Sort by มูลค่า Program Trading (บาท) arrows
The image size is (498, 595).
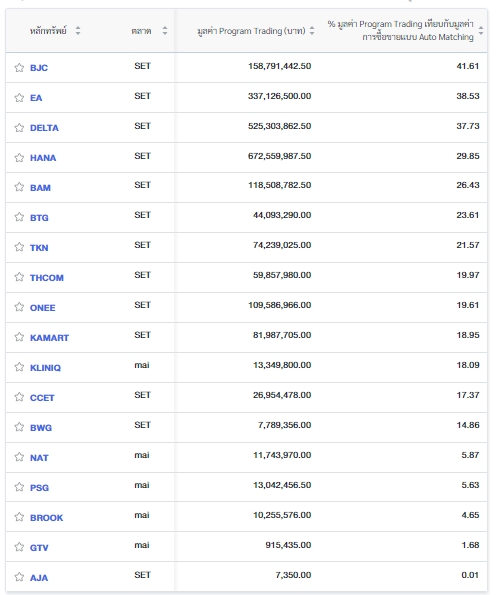coord(312,31)
